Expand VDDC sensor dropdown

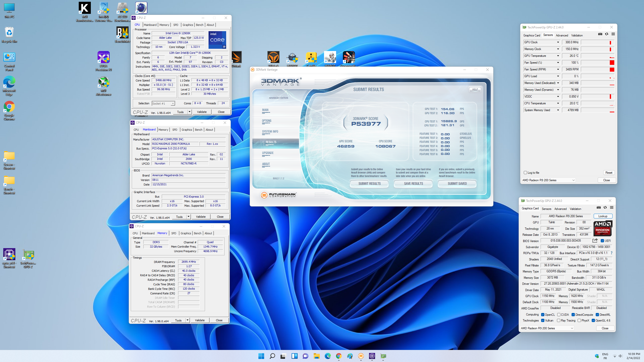point(558,97)
